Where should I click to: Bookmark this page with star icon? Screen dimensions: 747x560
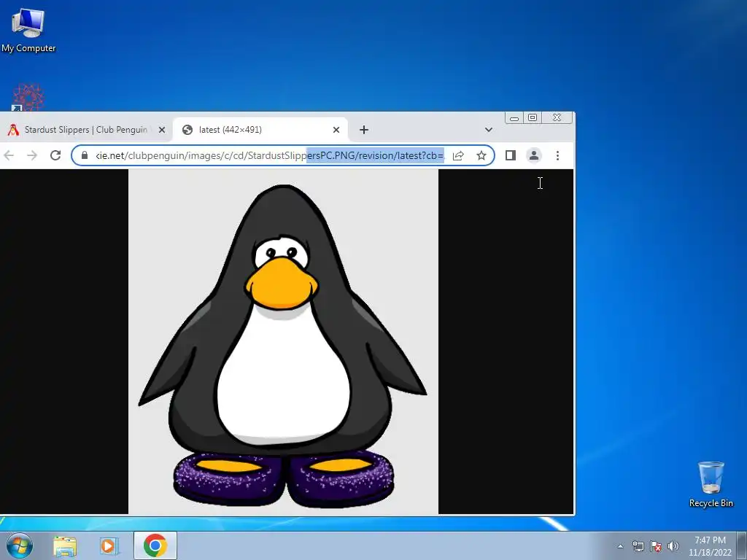(481, 155)
